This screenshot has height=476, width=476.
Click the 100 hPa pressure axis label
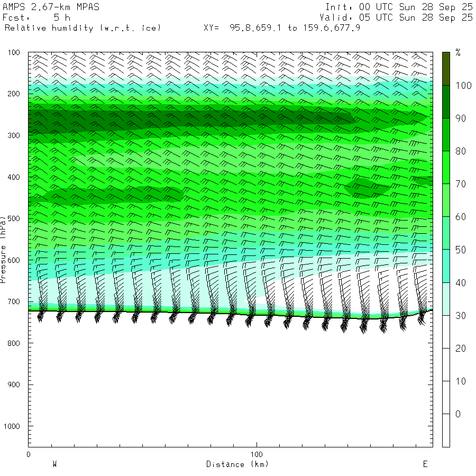pyautogui.click(x=14, y=52)
